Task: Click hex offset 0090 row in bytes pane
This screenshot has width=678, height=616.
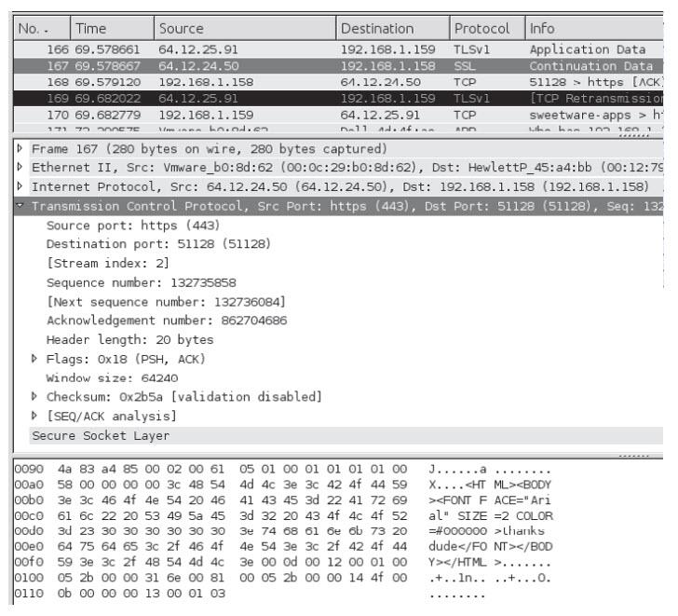Action: [x=283, y=470]
